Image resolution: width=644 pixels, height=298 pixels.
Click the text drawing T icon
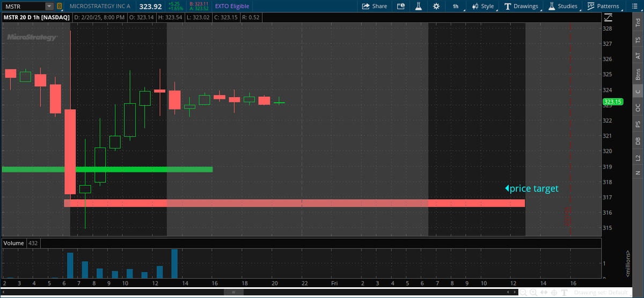(x=563, y=293)
